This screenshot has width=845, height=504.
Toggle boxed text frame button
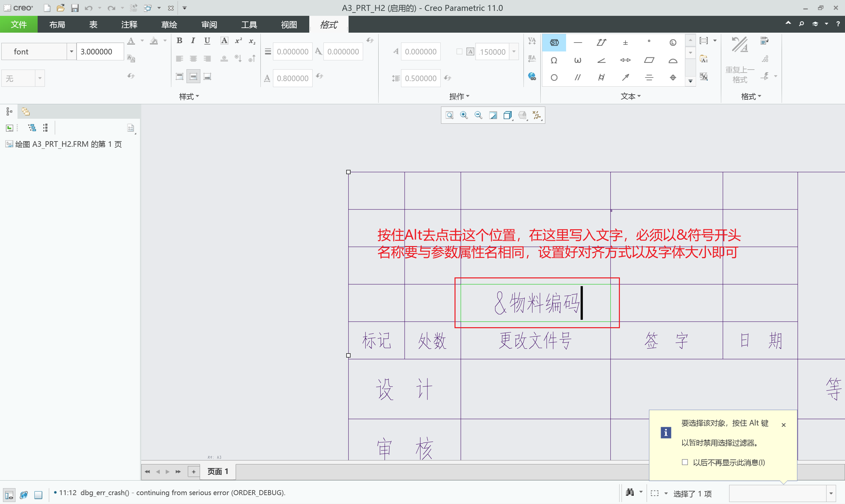(224, 41)
